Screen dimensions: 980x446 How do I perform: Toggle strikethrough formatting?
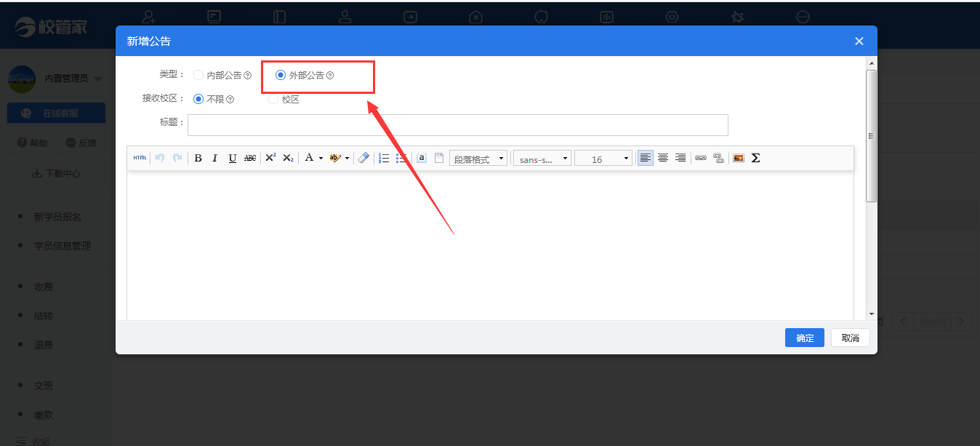pos(250,158)
